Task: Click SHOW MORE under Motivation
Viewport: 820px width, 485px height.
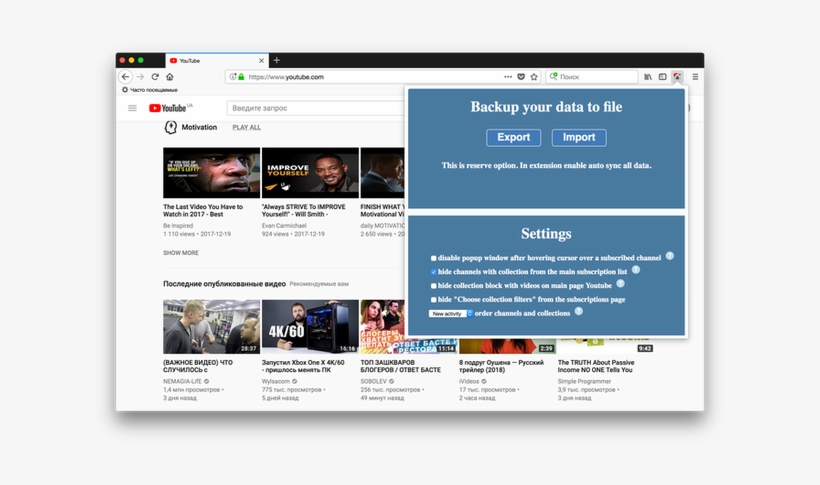Action: (181, 253)
